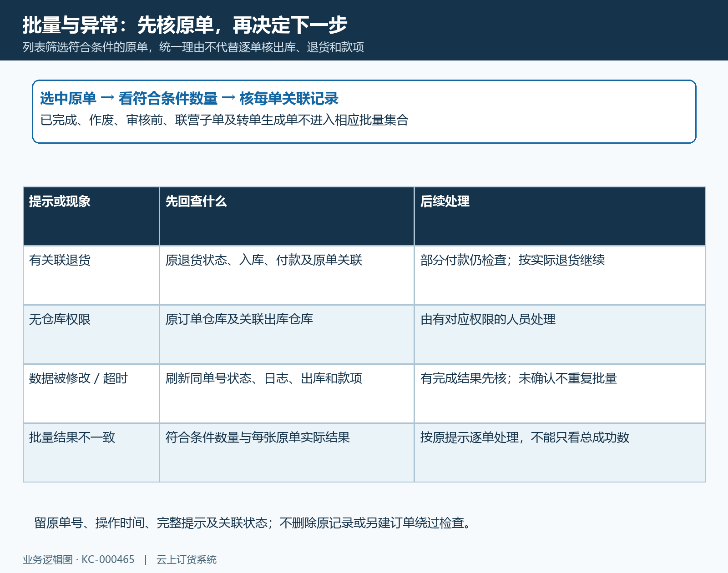
Task: Select the cell "原订单仓库及关联出库仓库"
Action: click(287, 335)
